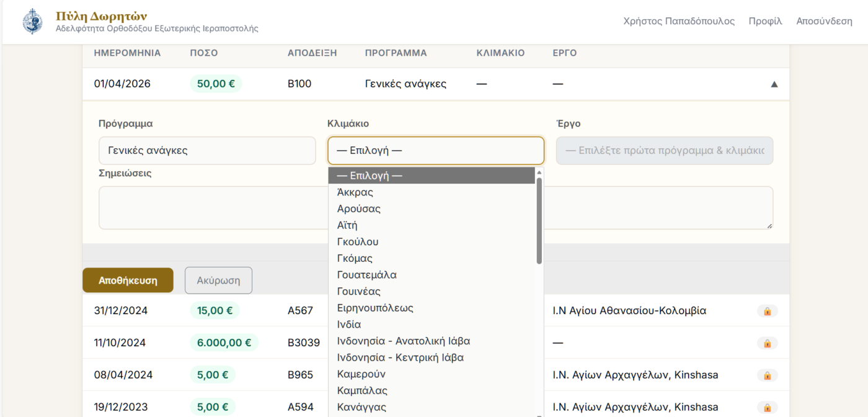Image resolution: width=868 pixels, height=417 pixels.
Task: Click lock icon on the 19/12/2023 donation row
Action: (x=767, y=408)
